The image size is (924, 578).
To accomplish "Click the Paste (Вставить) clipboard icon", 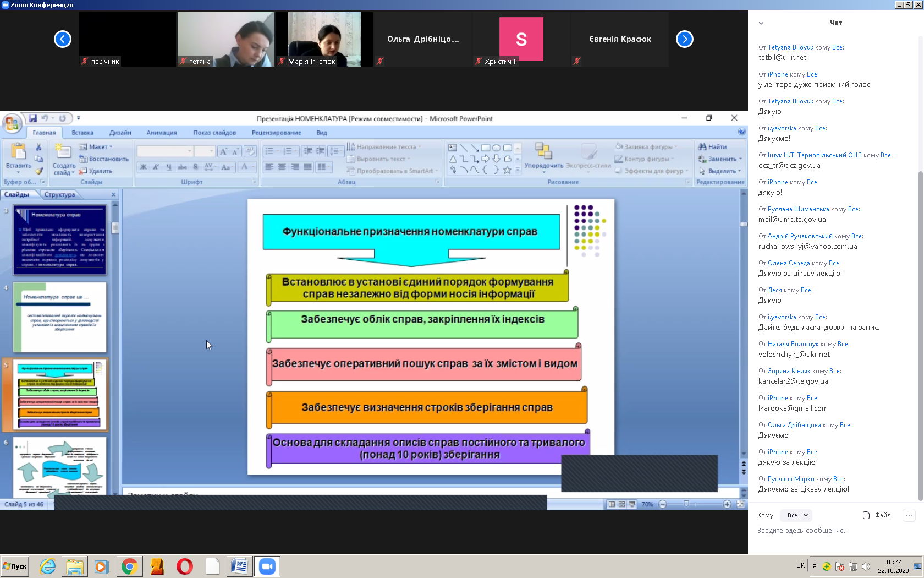I will coord(18,151).
